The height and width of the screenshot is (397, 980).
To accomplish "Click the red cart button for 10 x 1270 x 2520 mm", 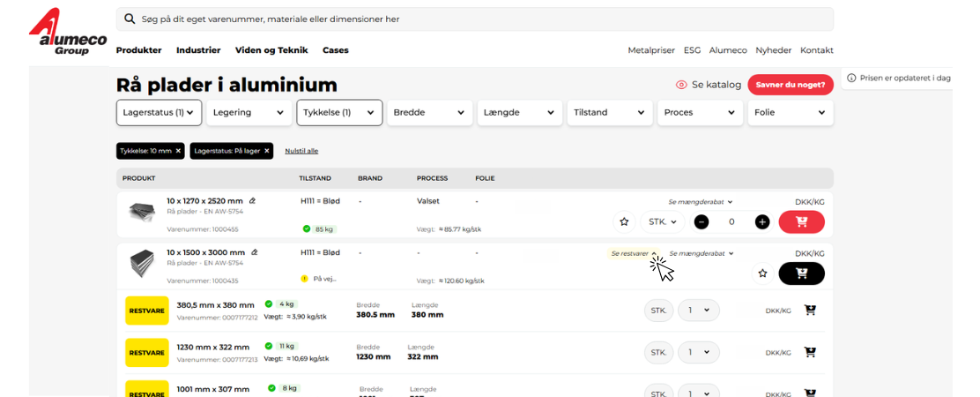I will pos(801,222).
